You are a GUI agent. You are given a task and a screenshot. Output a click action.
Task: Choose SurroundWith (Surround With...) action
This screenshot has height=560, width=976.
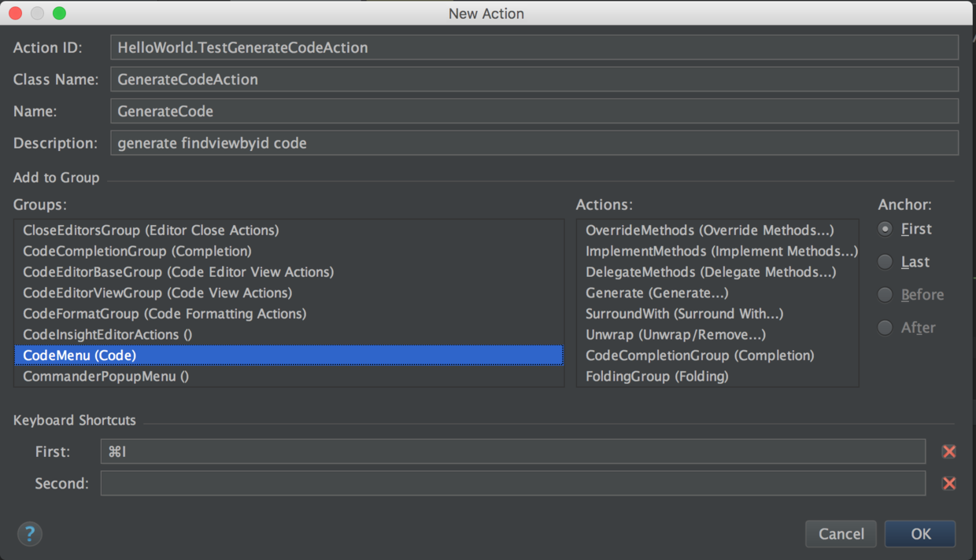pyautogui.click(x=684, y=314)
